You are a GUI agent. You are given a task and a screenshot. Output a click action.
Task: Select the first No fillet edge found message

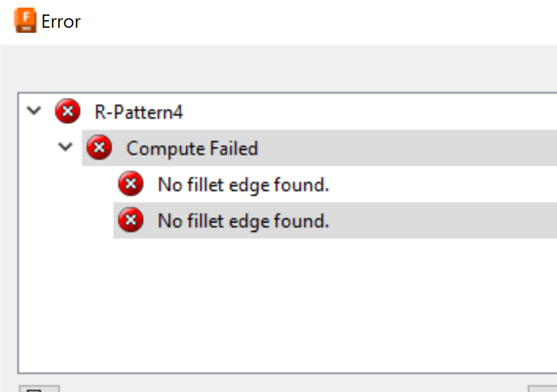pos(243,185)
